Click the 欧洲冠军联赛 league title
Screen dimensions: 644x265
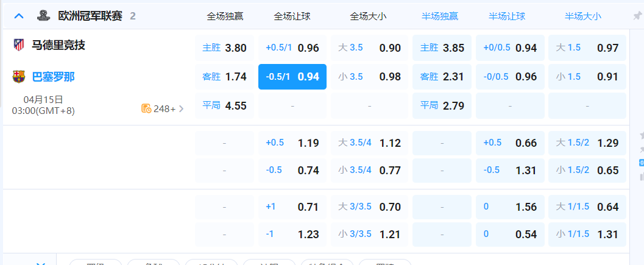90,16
